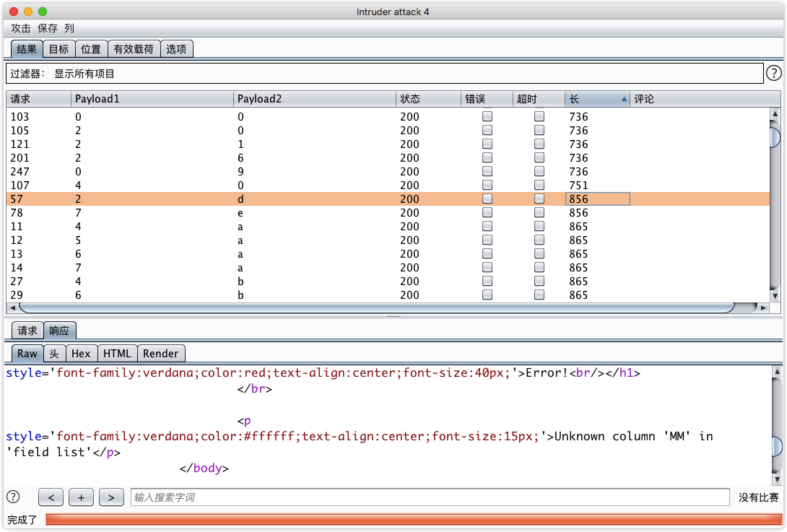Image resolution: width=787 pixels, height=532 pixels.
Task: Toggle 超时 checkbox for request 103
Action: 539,116
